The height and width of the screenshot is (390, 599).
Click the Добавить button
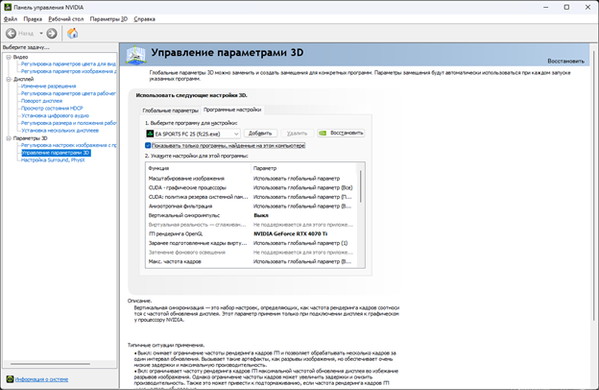tap(260, 133)
